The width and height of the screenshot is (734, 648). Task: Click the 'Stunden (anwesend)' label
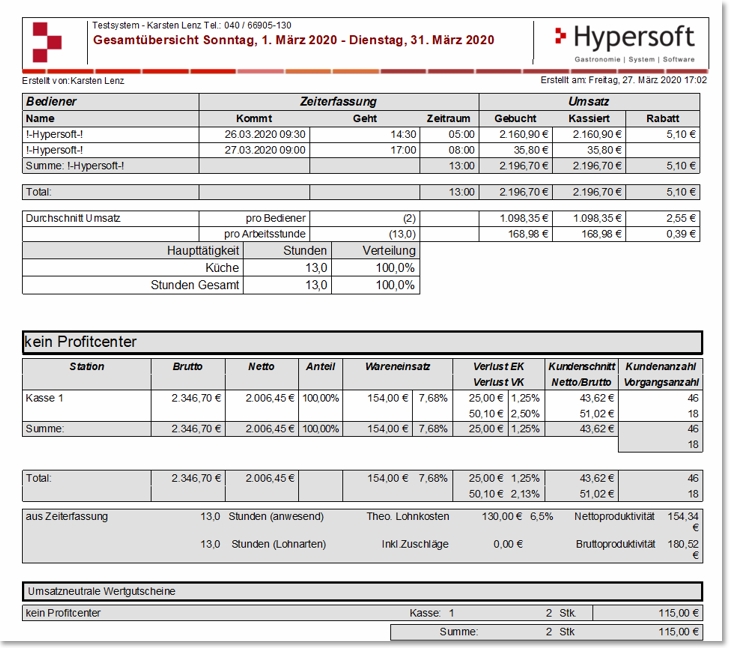click(x=276, y=516)
